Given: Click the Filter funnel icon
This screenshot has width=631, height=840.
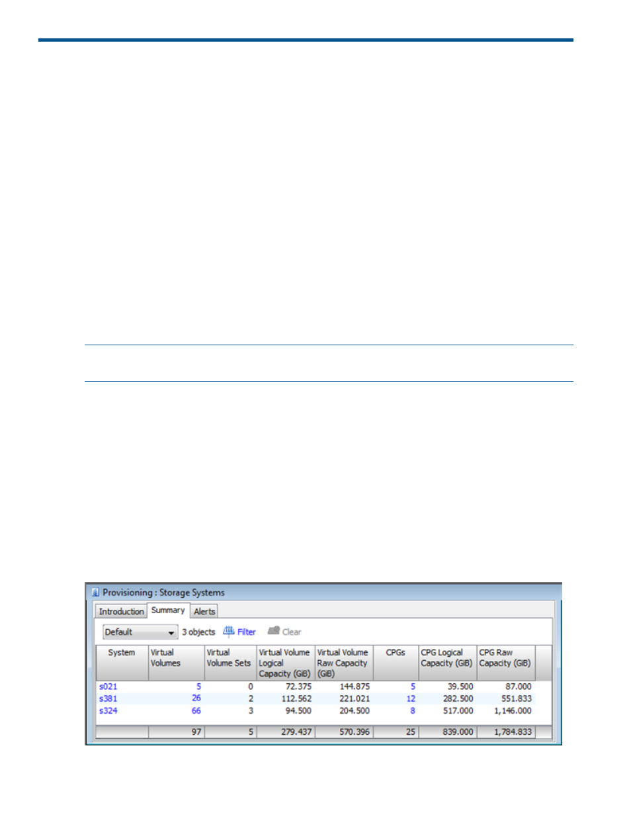Looking at the screenshot, I should coord(229,631).
